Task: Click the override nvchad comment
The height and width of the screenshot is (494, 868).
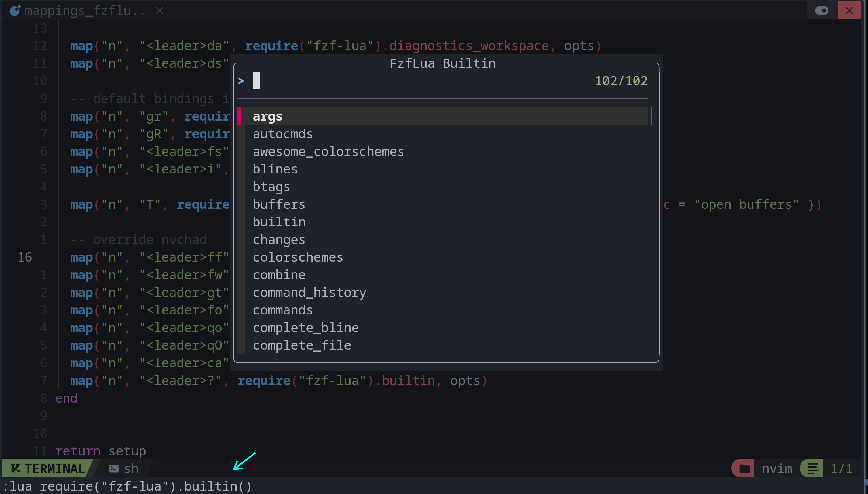Action: [x=139, y=239]
